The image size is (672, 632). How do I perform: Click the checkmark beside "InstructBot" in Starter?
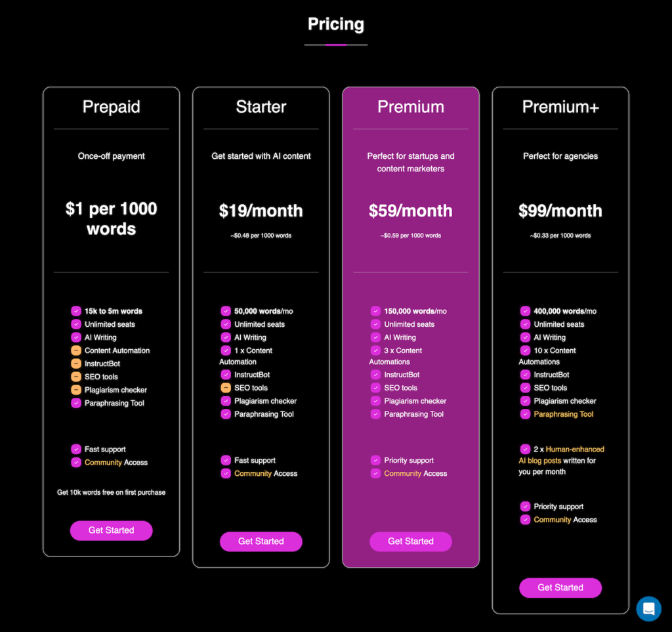tap(225, 374)
